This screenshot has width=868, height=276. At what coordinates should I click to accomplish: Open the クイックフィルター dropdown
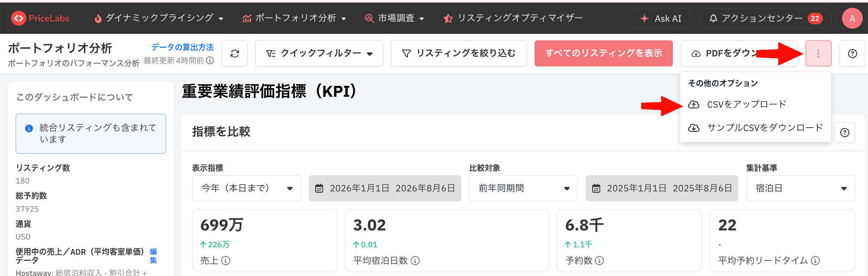(x=319, y=53)
